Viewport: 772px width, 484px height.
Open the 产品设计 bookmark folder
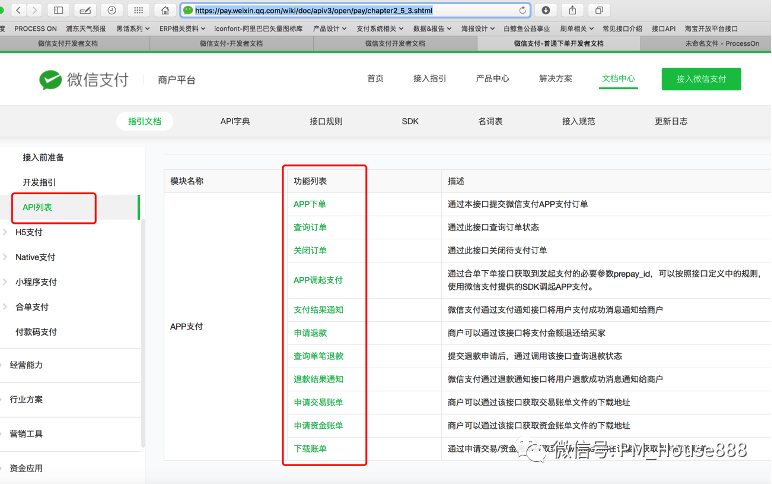(329, 29)
